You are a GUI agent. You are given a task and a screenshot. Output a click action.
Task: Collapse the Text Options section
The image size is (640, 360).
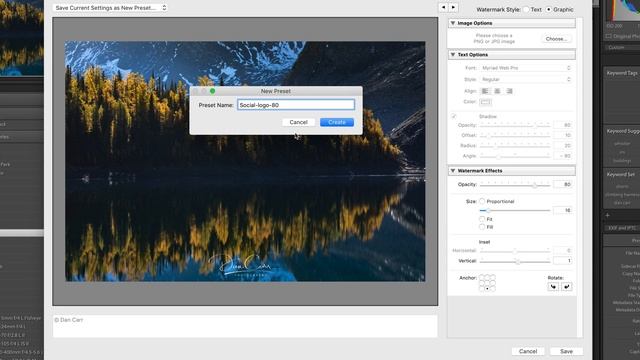(453, 55)
